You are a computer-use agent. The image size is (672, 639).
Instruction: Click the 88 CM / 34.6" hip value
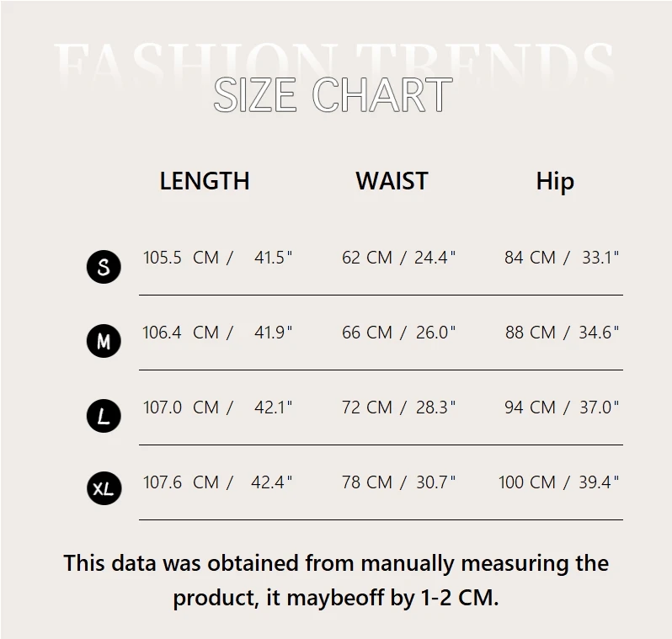point(562,333)
